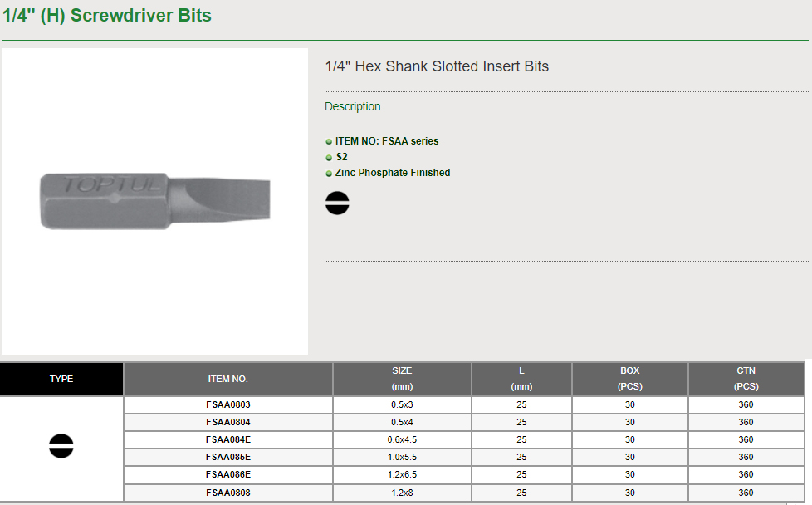Image resolution: width=812 pixels, height=505 pixels.
Task: Click the SIZE (mm) column header
Action: (402, 379)
